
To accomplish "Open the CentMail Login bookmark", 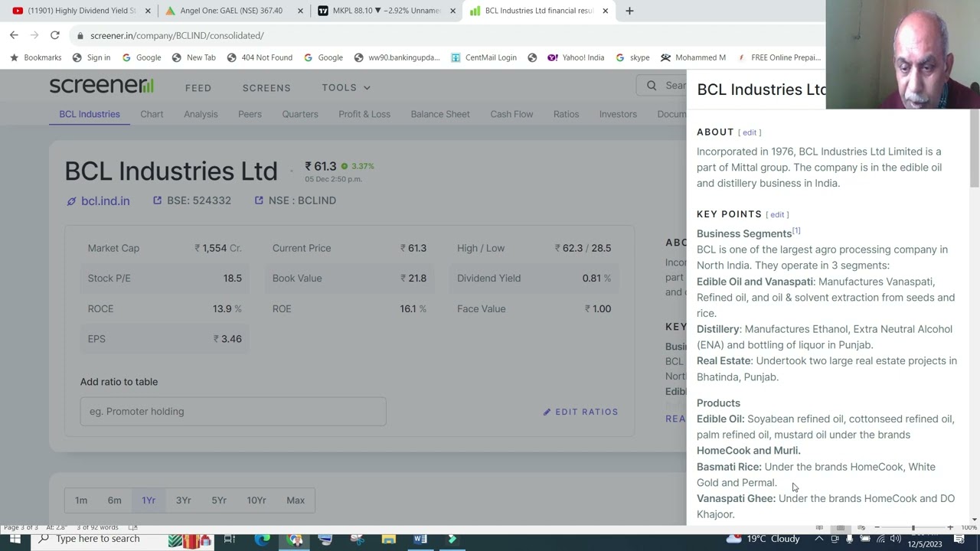I will click(x=484, y=57).
